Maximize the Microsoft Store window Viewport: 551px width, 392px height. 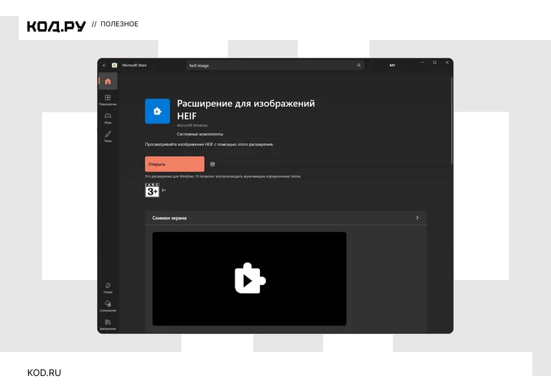tap(435, 62)
